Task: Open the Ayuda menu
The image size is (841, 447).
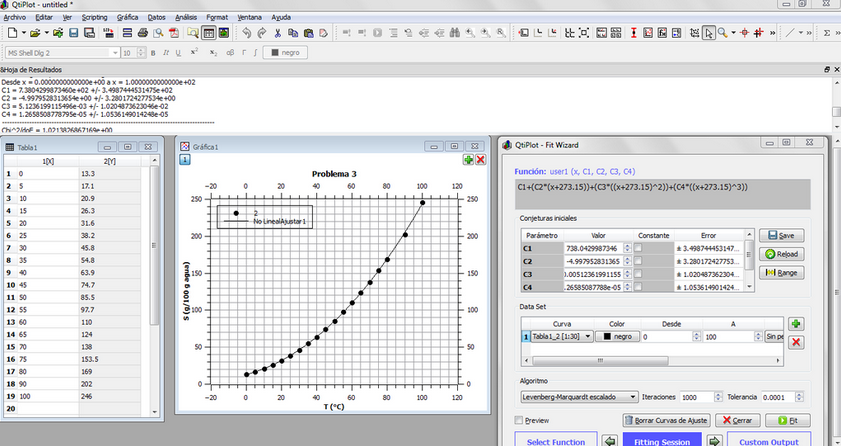Action: [x=281, y=17]
